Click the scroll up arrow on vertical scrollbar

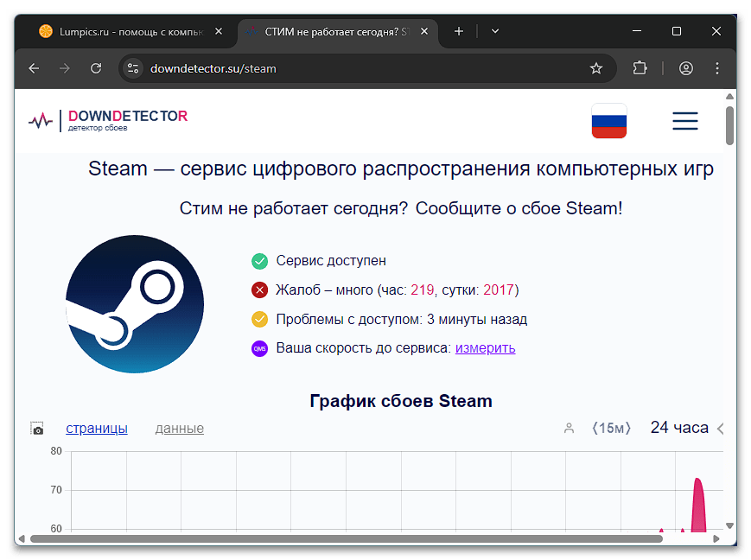pyautogui.click(x=729, y=96)
